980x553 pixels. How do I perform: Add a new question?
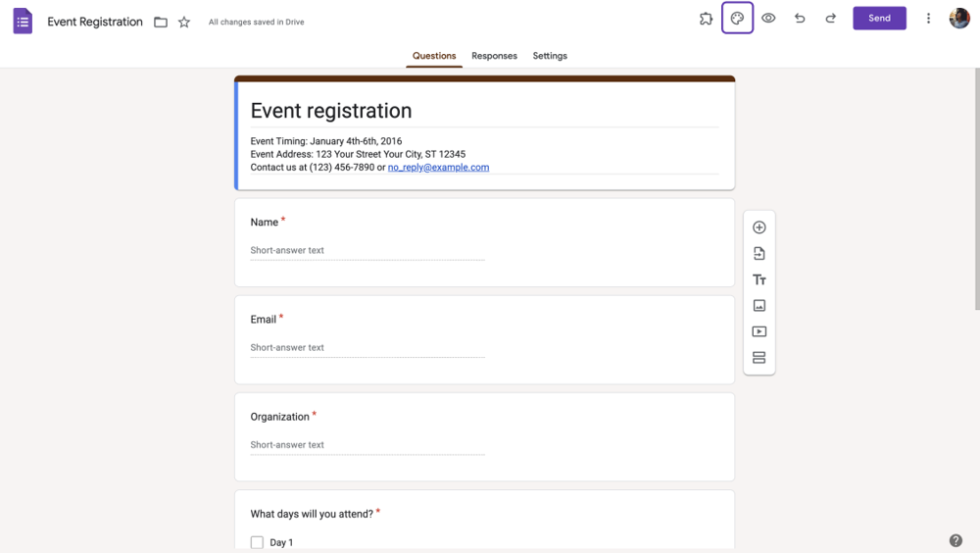pos(759,227)
